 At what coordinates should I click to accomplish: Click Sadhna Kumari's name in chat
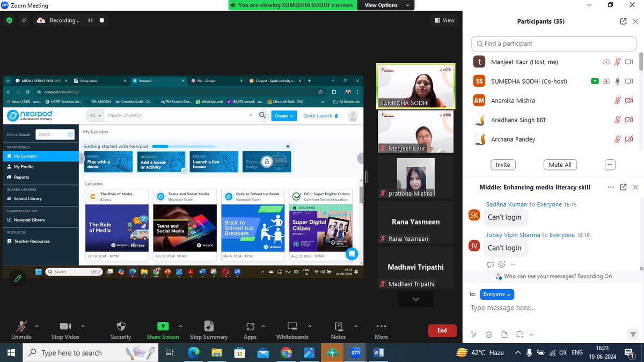pyautogui.click(x=507, y=204)
